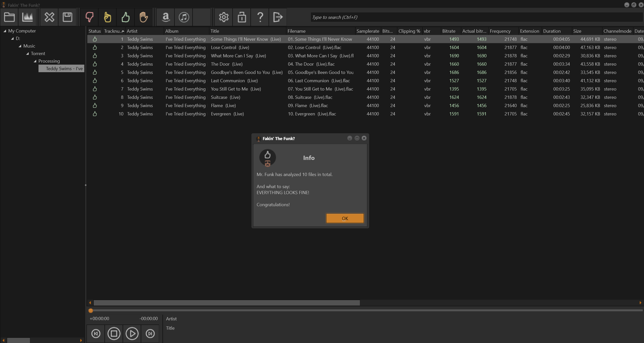This screenshot has height=343, width=644.
Task: Click the yellow pointing-finger status icon
Action: [107, 17]
